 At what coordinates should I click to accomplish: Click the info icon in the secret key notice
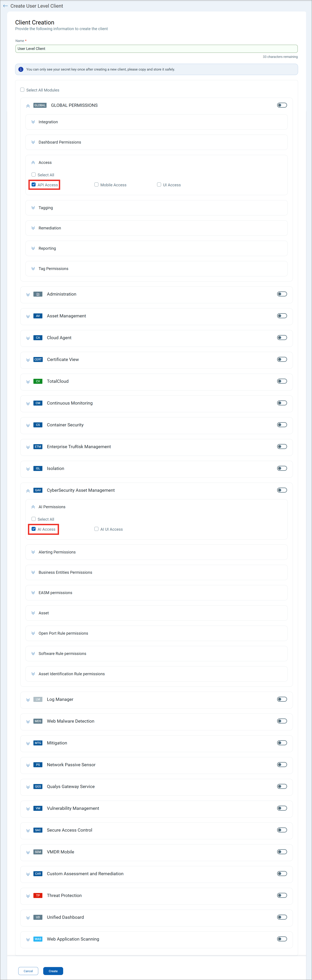click(21, 69)
